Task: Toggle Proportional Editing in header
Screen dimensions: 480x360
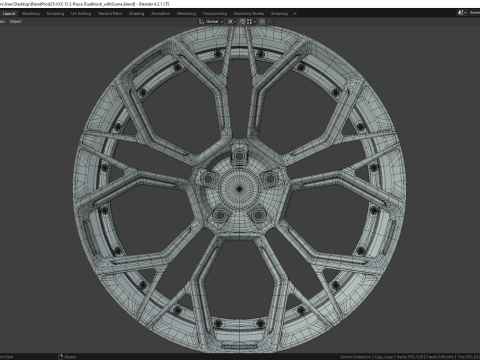Action: coord(262,22)
